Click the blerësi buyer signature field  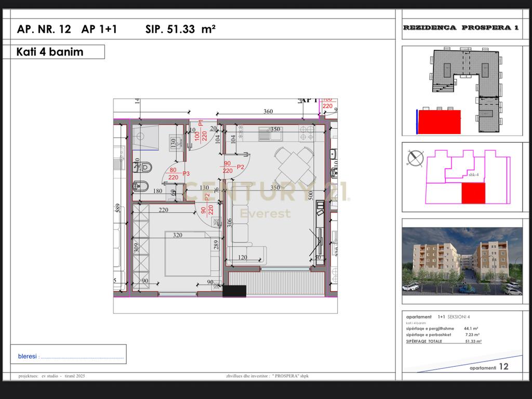pos(70,355)
